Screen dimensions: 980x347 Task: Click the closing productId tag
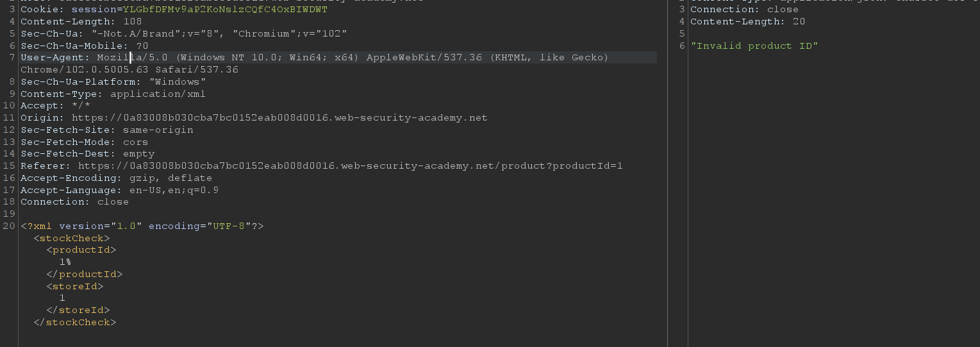[84, 275]
